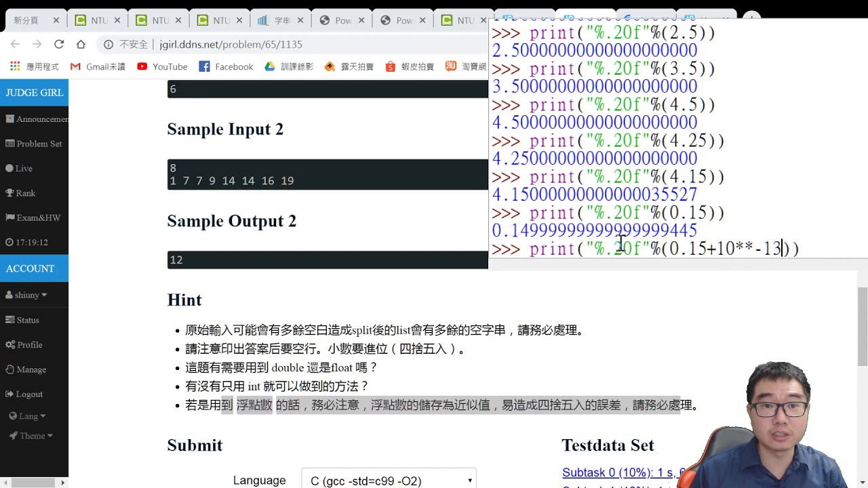
Task: Click the output 4.15000000000000035527 in Python shell
Action: pyautogui.click(x=594, y=195)
